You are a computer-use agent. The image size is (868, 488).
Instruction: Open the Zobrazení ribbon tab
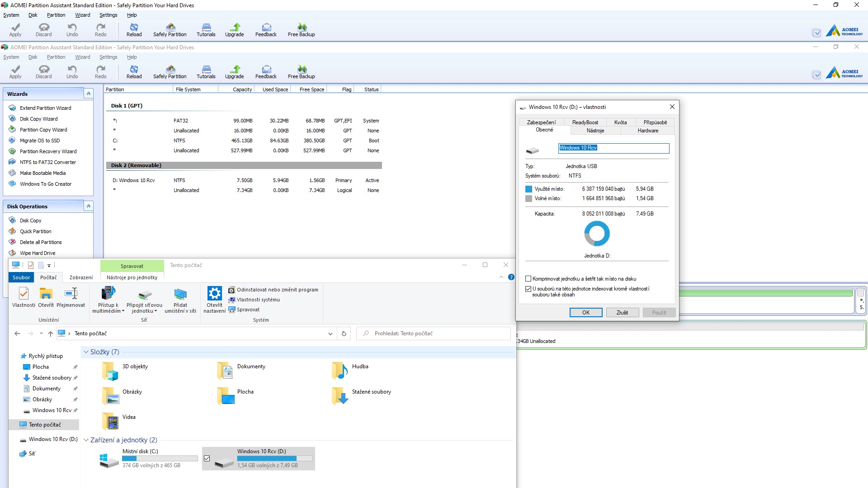click(x=81, y=277)
